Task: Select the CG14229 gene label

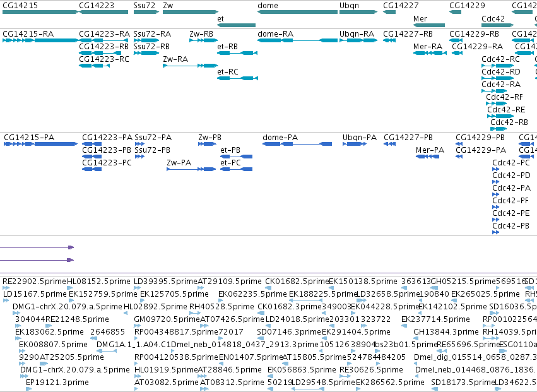Action: (x=467, y=6)
